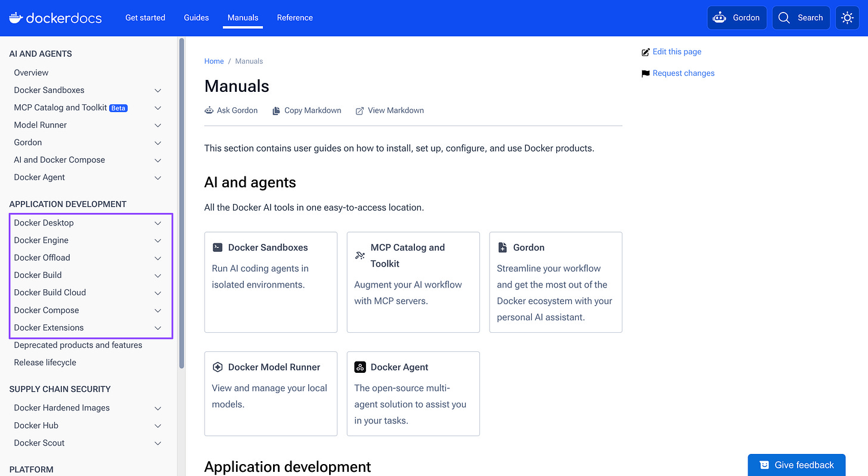The image size is (868, 476).
Task: Expand Docker Offload chevron
Action: tap(158, 258)
